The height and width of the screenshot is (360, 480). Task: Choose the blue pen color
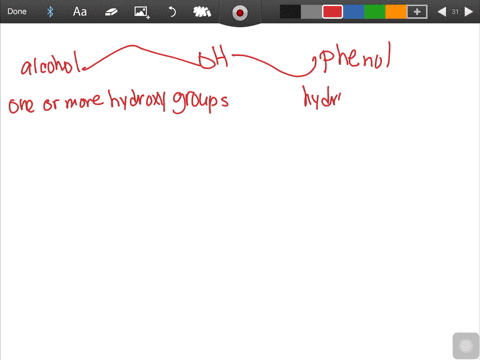point(353,12)
